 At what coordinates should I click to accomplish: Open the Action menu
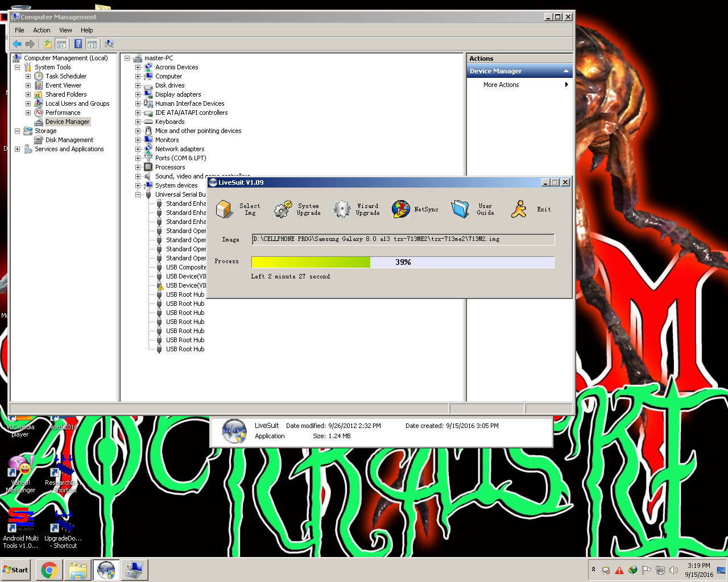click(42, 30)
